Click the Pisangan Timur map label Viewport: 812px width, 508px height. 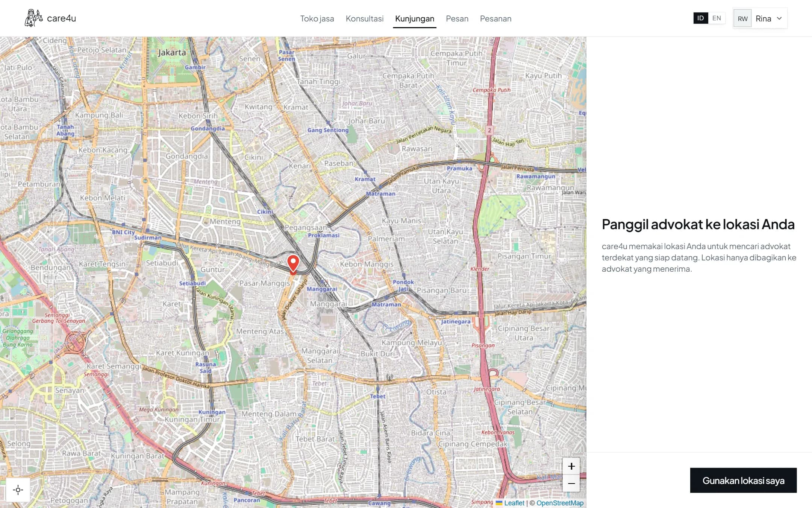[524, 256]
